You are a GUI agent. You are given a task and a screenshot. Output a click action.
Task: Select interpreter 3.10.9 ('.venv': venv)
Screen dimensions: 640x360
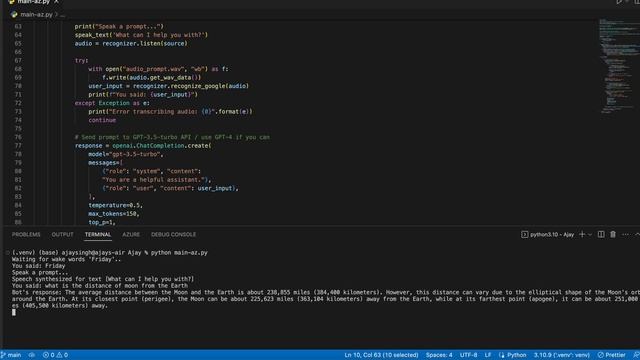562,355
